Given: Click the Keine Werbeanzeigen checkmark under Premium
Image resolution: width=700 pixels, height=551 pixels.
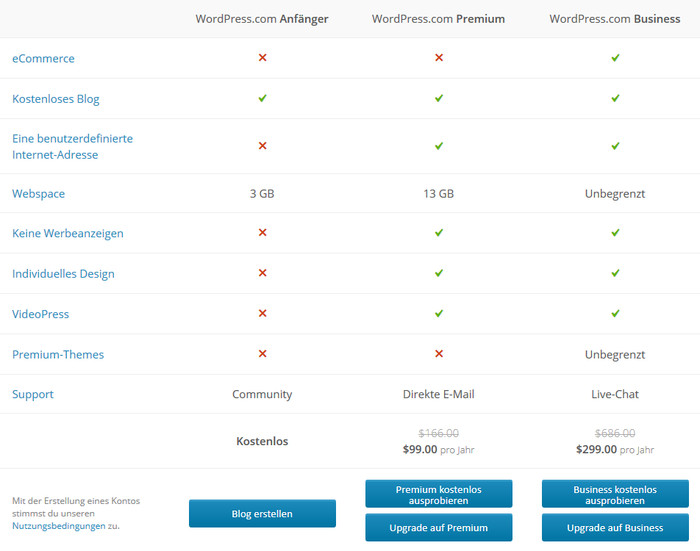Looking at the screenshot, I should click(x=439, y=232).
